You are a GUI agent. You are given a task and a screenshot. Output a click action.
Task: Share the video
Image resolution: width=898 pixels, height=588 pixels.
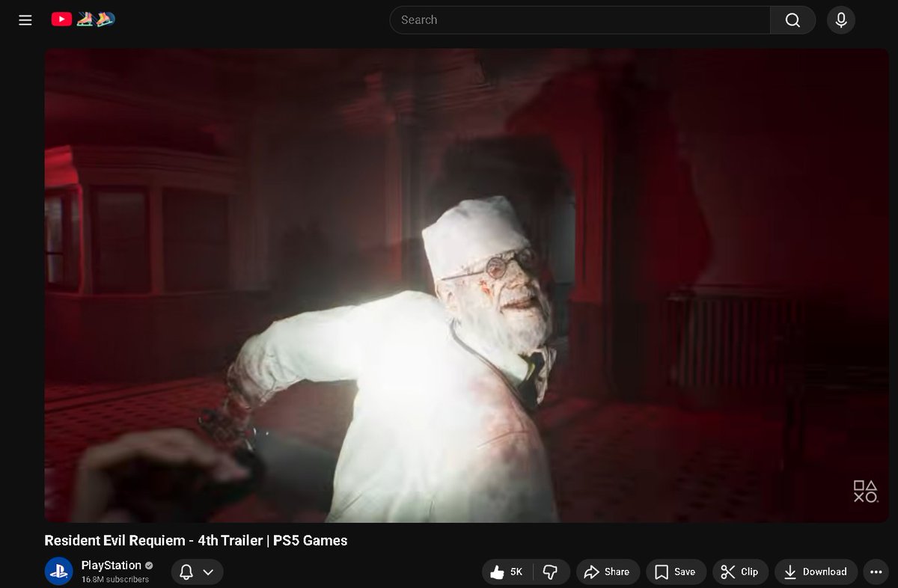[608, 572]
